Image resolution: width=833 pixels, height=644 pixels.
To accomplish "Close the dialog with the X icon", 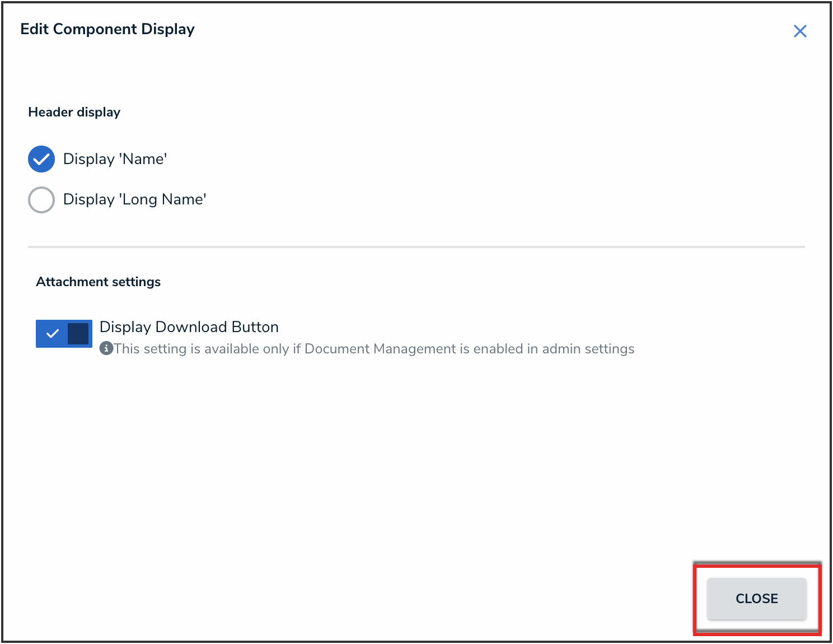I will click(800, 31).
